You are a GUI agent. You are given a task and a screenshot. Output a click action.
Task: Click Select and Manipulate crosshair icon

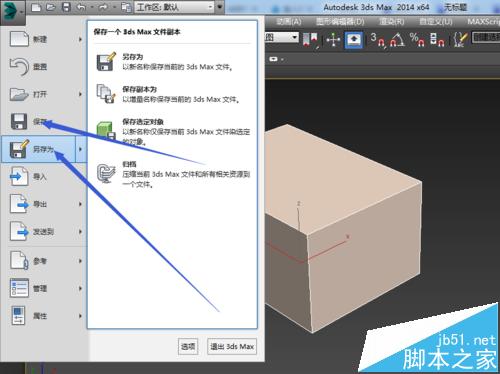pyautogui.click(x=333, y=40)
